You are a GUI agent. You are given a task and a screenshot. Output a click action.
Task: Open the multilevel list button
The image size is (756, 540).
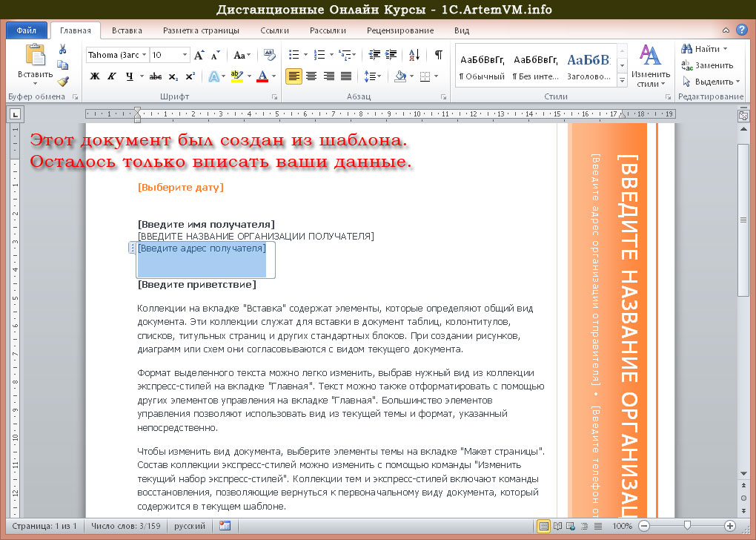[345, 55]
